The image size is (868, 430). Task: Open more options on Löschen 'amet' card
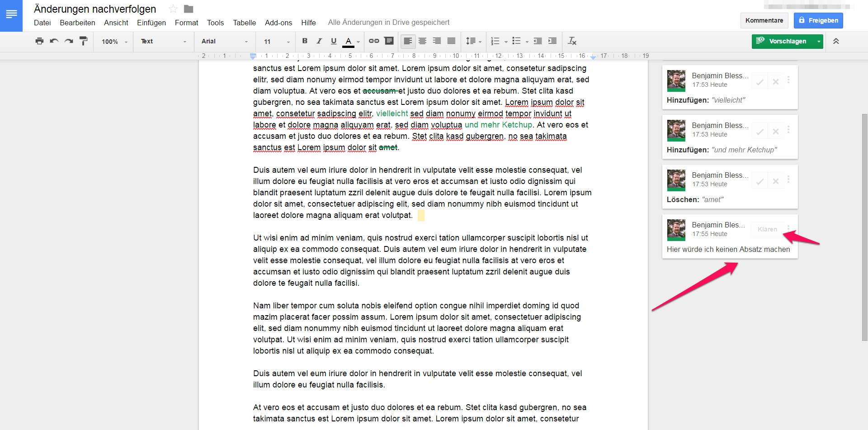click(788, 180)
